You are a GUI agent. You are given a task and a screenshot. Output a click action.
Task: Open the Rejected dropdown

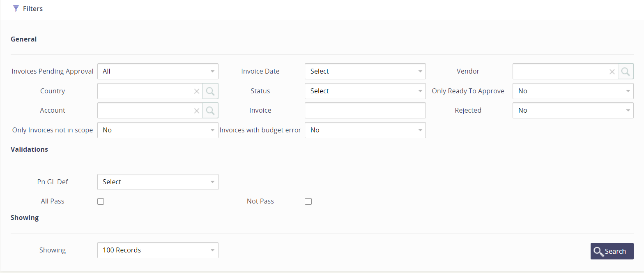[x=573, y=111]
